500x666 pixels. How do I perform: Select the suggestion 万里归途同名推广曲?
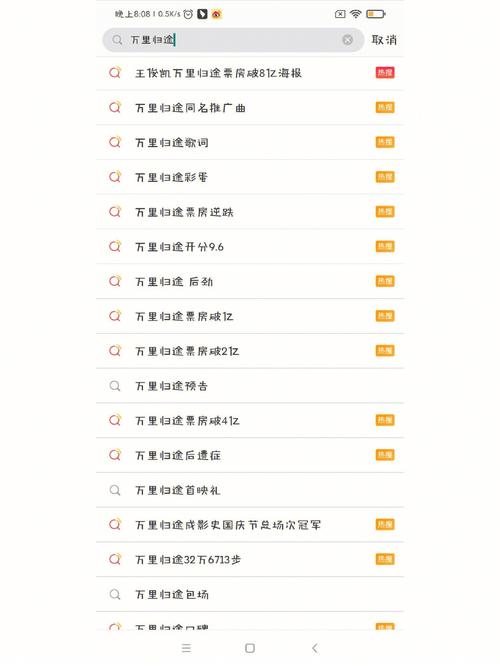[250, 108]
